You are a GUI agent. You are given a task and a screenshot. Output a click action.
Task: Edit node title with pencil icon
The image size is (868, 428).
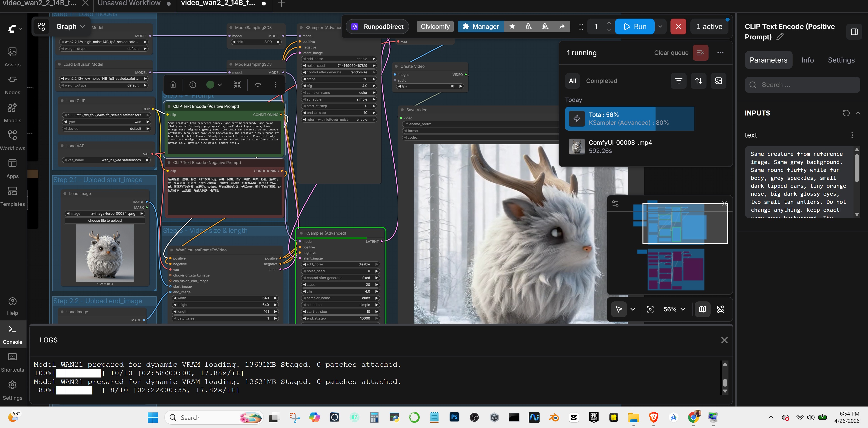pyautogui.click(x=780, y=37)
